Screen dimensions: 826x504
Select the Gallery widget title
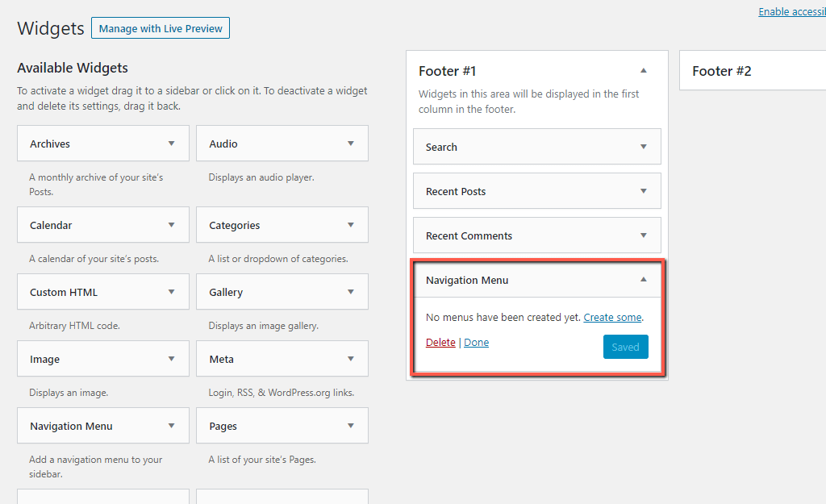pos(226,292)
